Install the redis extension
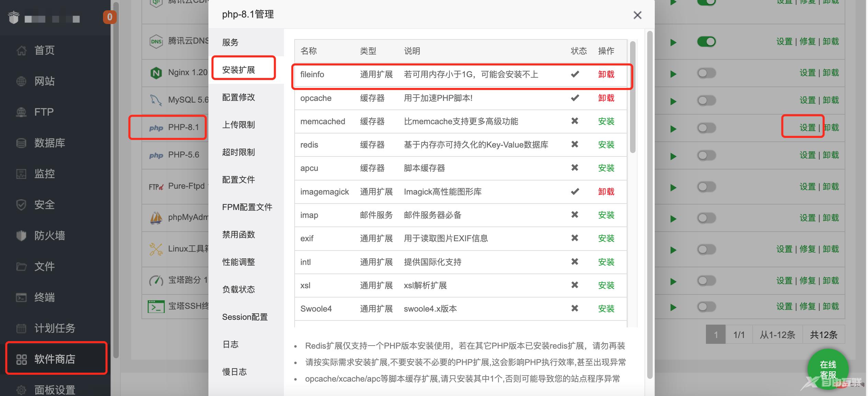 pyautogui.click(x=606, y=145)
